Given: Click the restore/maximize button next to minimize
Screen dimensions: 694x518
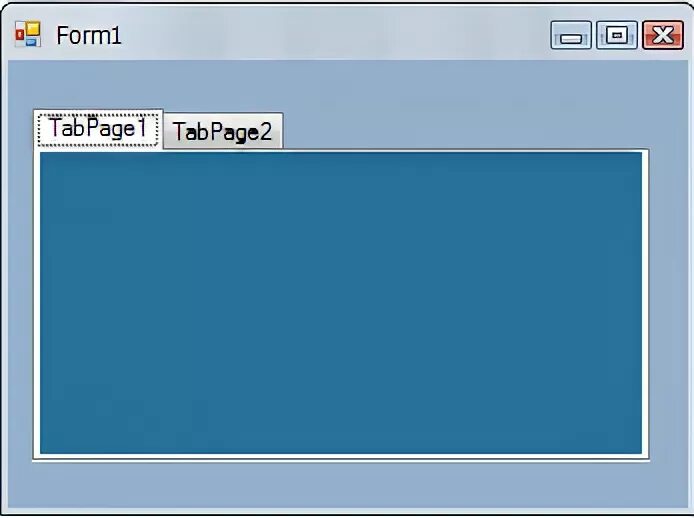Looking at the screenshot, I should coord(617,35).
